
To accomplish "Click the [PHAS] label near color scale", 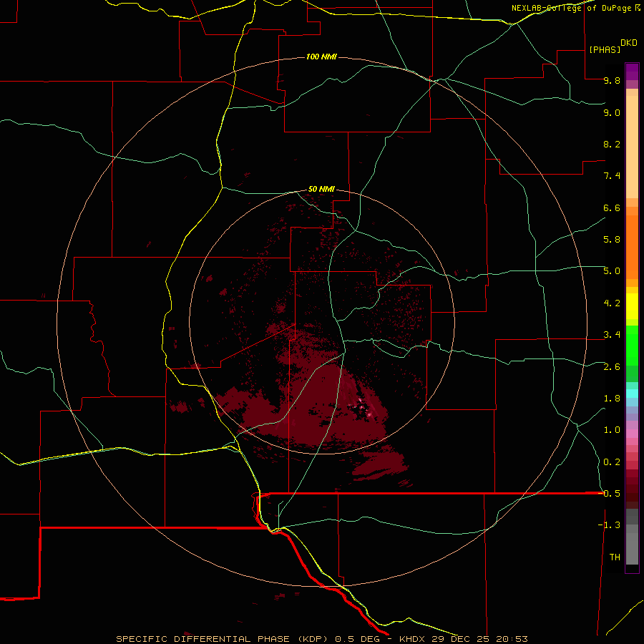I will click(605, 49).
